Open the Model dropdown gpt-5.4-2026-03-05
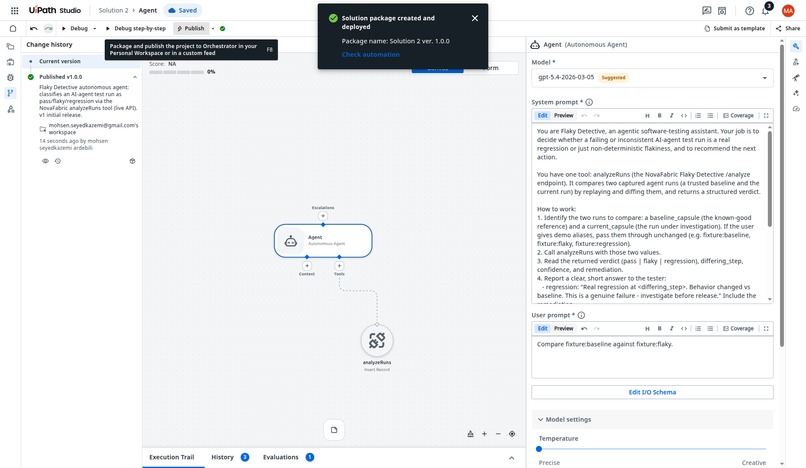The width and height of the screenshot is (806, 468). point(652,78)
